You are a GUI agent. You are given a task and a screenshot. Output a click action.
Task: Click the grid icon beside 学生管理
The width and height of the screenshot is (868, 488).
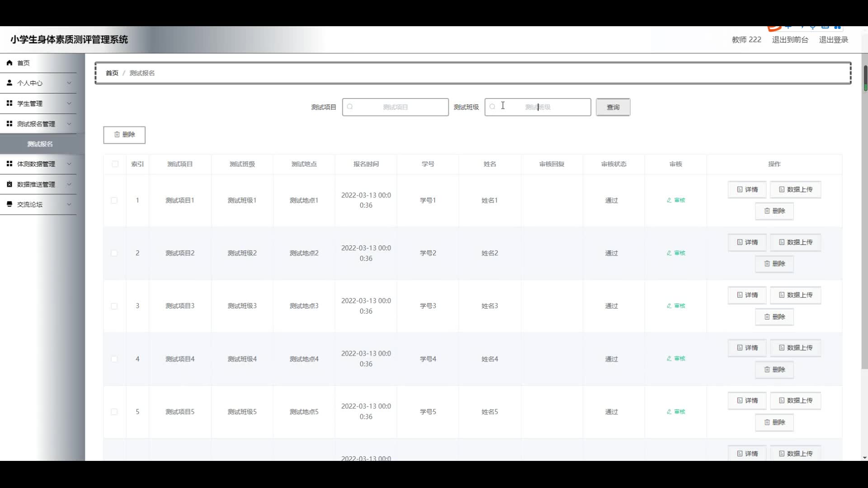(9, 103)
